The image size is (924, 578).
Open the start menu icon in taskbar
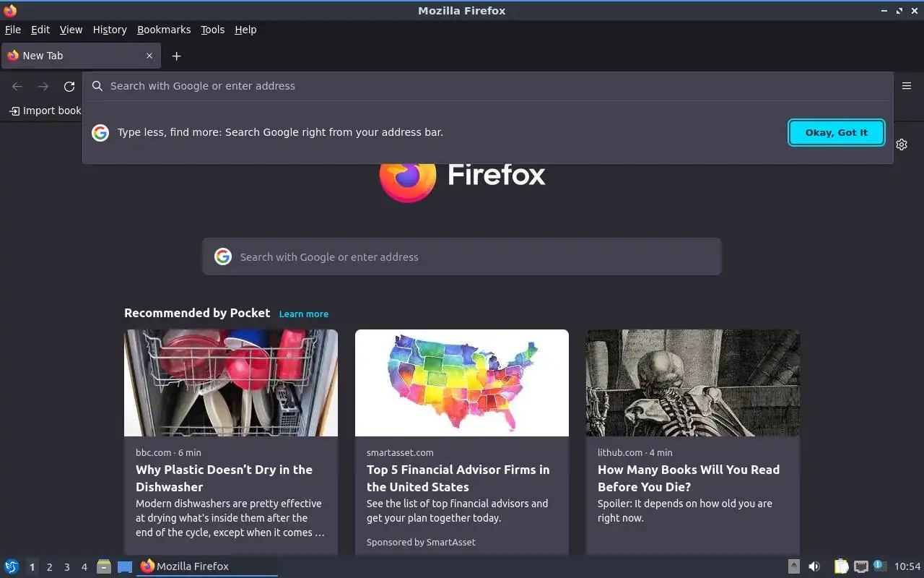(11, 566)
